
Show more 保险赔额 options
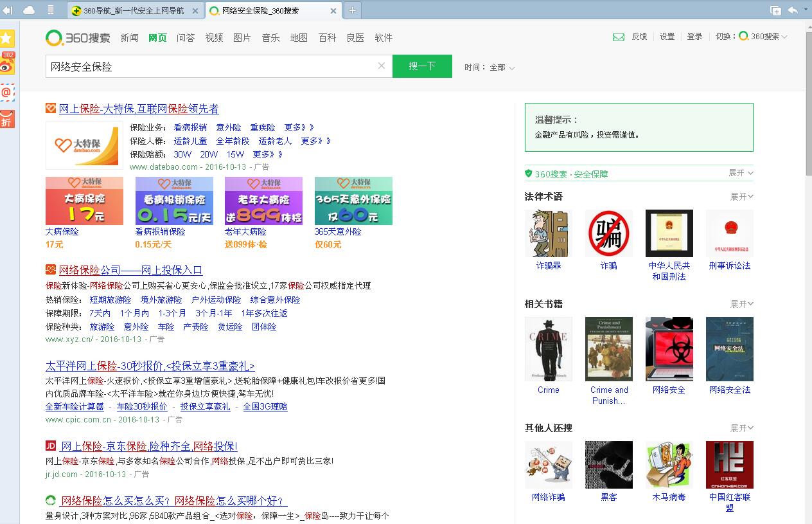(x=268, y=154)
